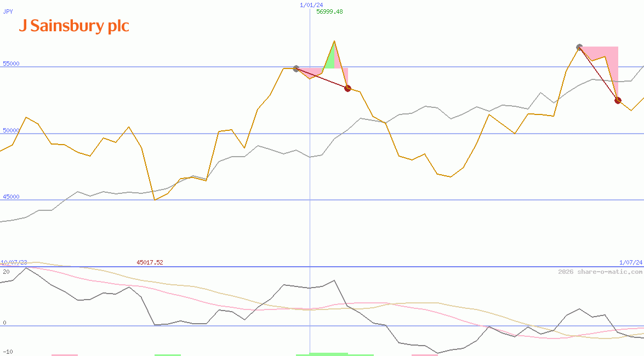Click the 1/01/24 date label at top
Image resolution: width=644 pixels, height=356 pixels.
click(x=311, y=5)
